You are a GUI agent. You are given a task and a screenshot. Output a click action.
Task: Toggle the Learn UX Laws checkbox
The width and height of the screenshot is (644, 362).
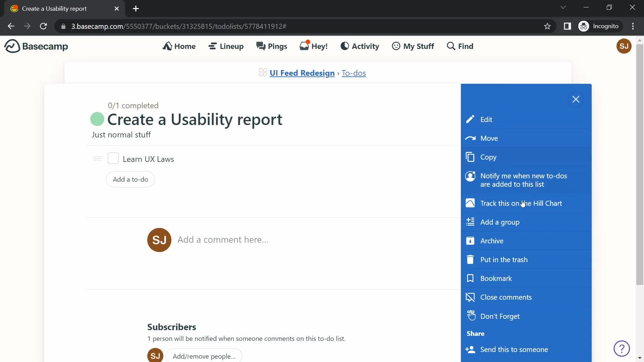(x=113, y=158)
